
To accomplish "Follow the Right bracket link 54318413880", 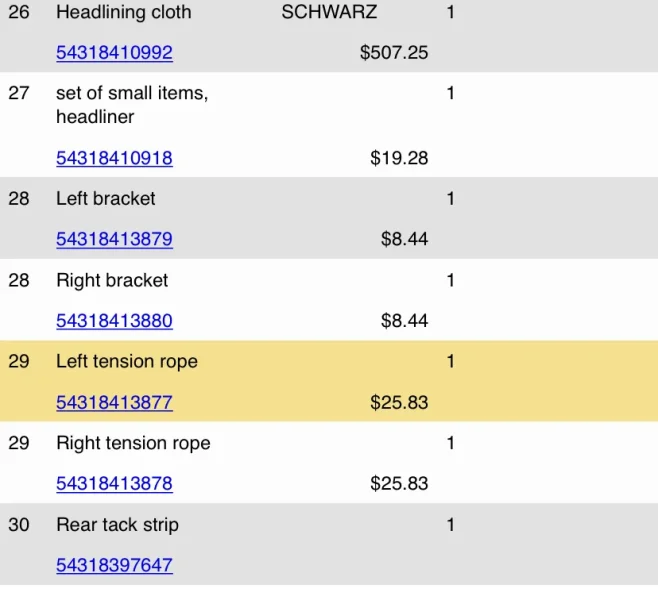I will [114, 321].
